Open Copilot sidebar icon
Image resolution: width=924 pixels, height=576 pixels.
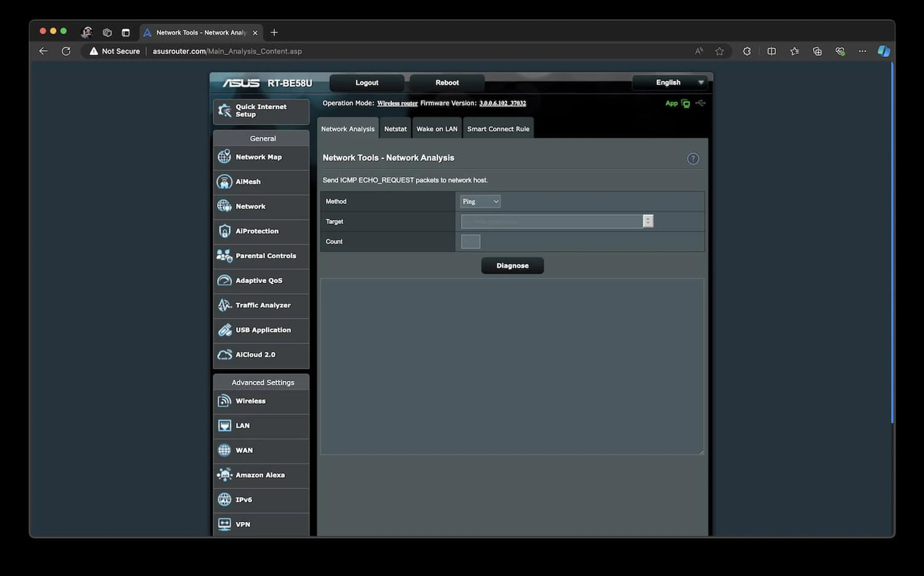point(884,51)
